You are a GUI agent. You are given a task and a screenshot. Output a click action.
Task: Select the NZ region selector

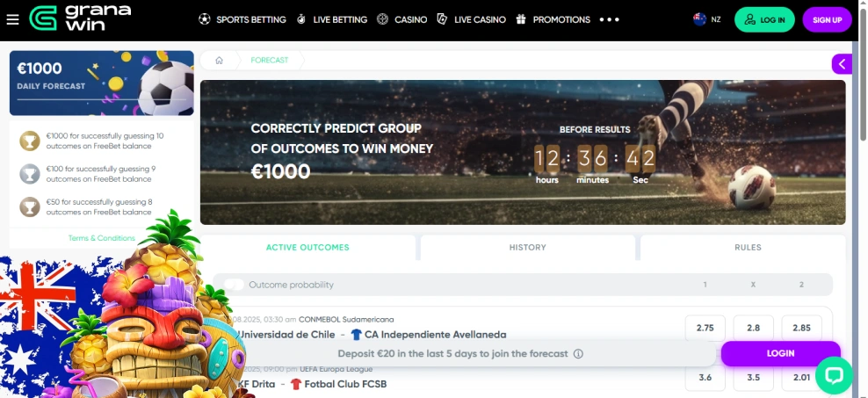point(707,19)
